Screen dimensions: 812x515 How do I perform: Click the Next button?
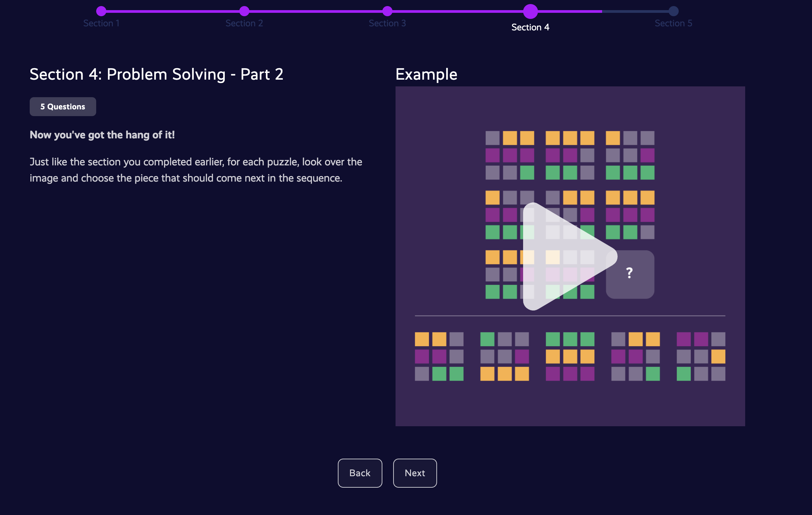(415, 473)
